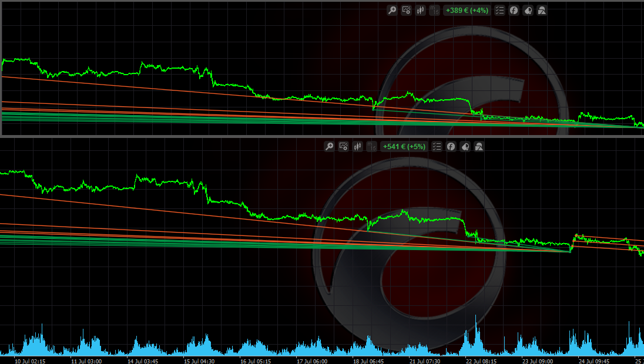
Task: Change candlestick chart type in the +389 € chart
Action: pyautogui.click(x=420, y=10)
